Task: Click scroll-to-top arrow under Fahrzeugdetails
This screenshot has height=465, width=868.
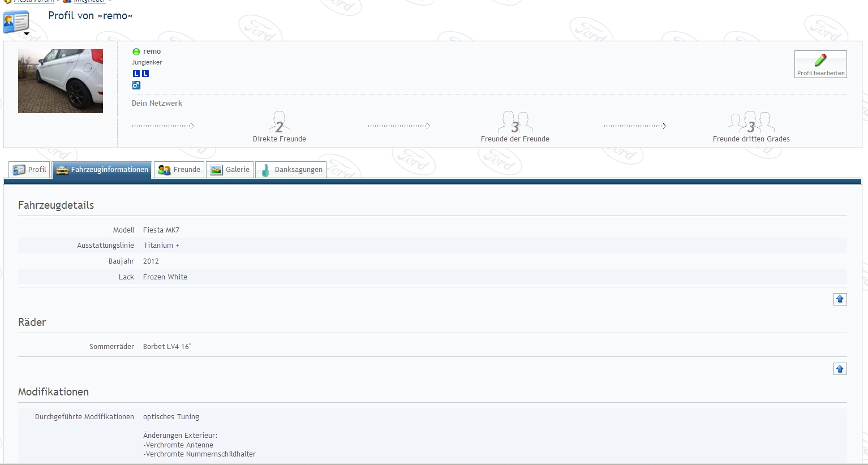Action: click(840, 299)
